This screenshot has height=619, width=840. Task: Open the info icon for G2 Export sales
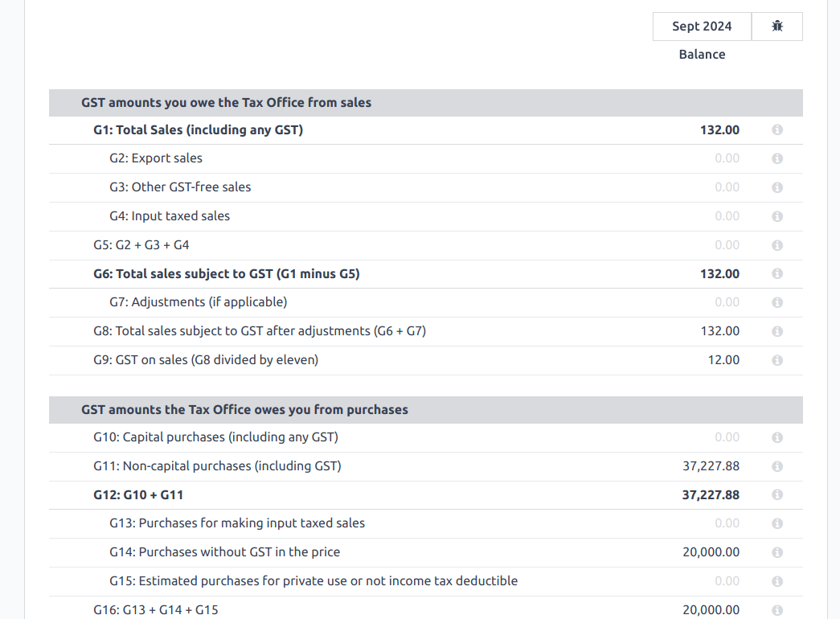tap(777, 158)
